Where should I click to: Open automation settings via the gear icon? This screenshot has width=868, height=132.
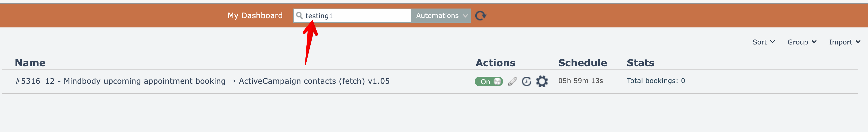tap(542, 81)
